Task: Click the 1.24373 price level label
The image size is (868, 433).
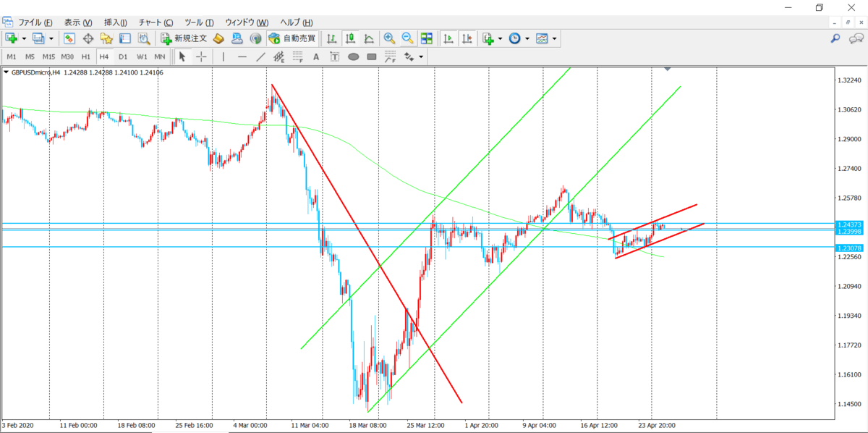Action: (x=848, y=224)
